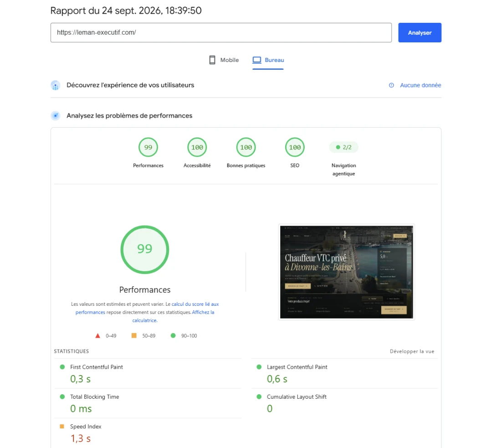
Task: Click the 1,3 s Speed Index value
Action: coord(81,438)
